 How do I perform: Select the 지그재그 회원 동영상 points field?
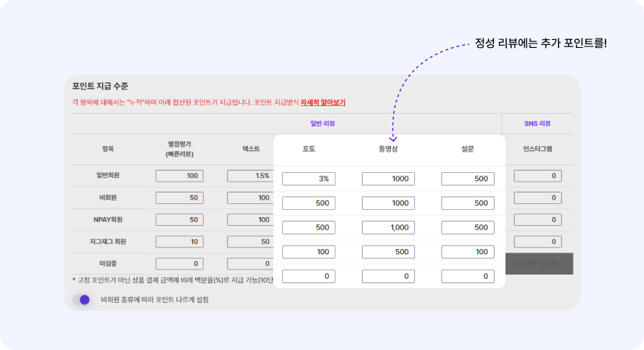coord(388,252)
